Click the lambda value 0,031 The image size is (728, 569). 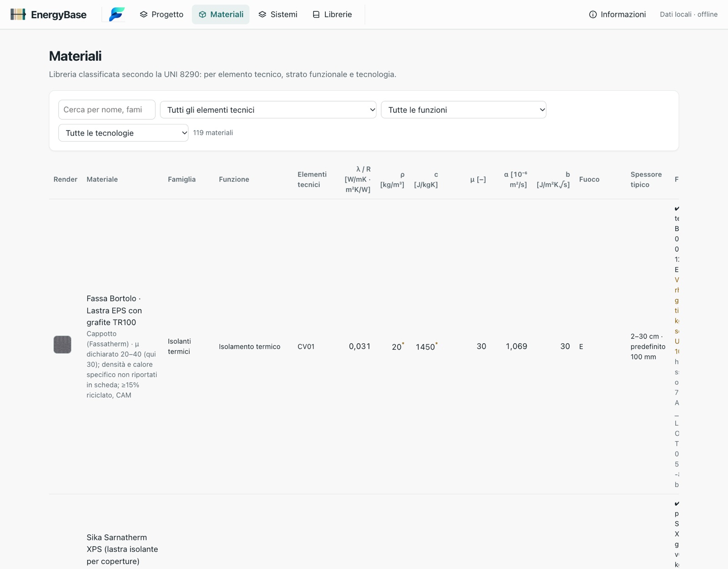tap(359, 346)
